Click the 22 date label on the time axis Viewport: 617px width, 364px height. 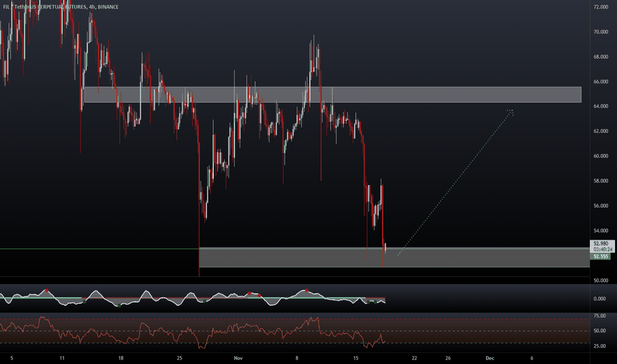pos(414,358)
